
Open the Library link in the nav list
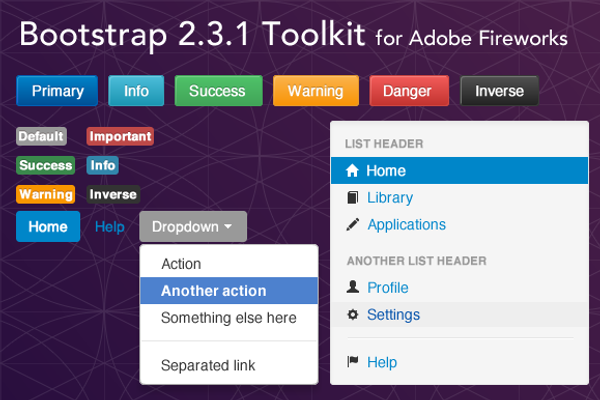[390, 198]
